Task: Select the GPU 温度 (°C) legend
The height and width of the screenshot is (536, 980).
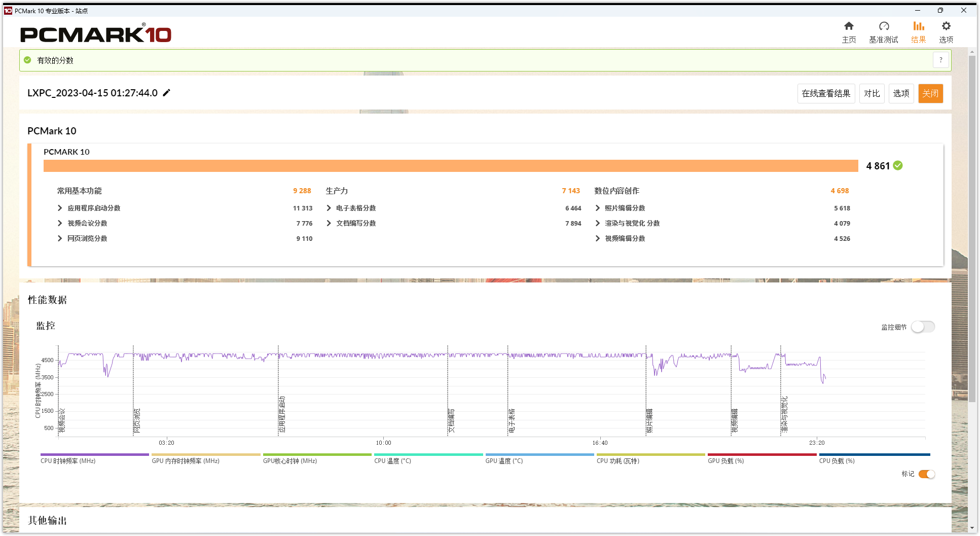Action: (539, 459)
